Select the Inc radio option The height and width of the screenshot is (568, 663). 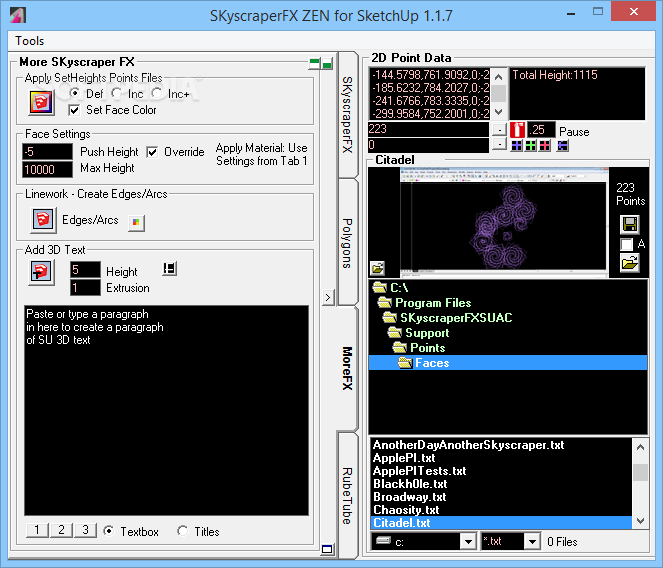pyautogui.click(x=116, y=93)
